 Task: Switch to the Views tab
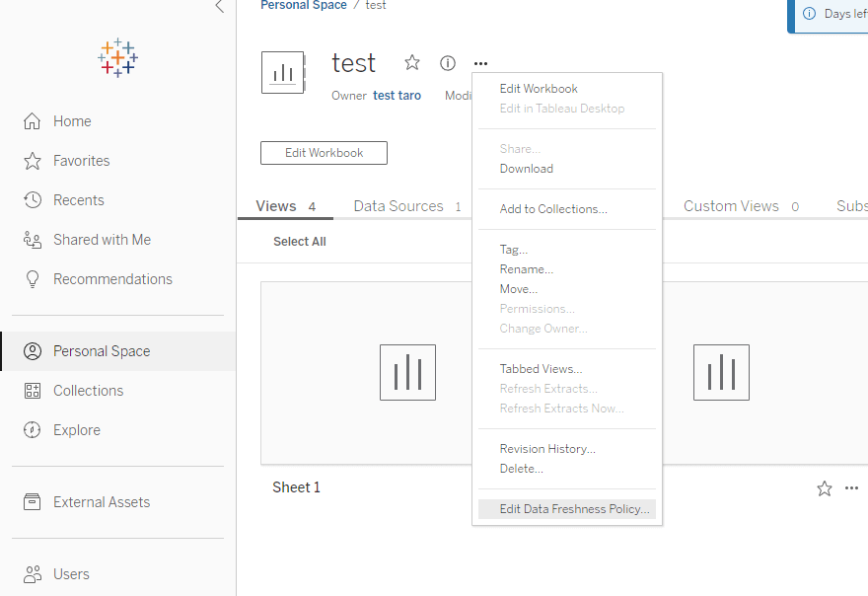tap(285, 206)
